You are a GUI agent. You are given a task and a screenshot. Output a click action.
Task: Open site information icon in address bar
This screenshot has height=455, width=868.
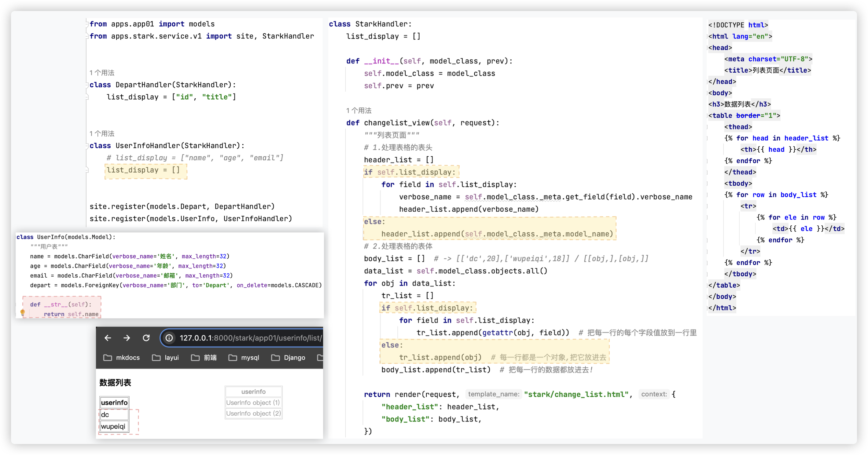click(169, 338)
